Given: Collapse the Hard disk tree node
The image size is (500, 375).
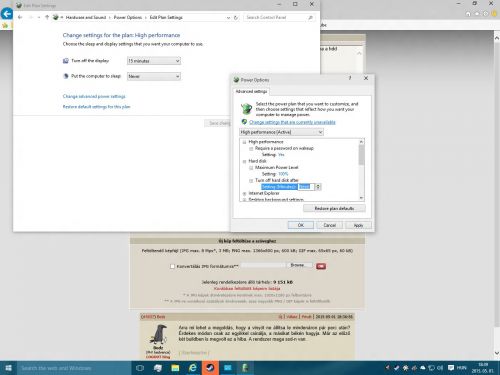Looking at the screenshot, I should pyautogui.click(x=244, y=161).
